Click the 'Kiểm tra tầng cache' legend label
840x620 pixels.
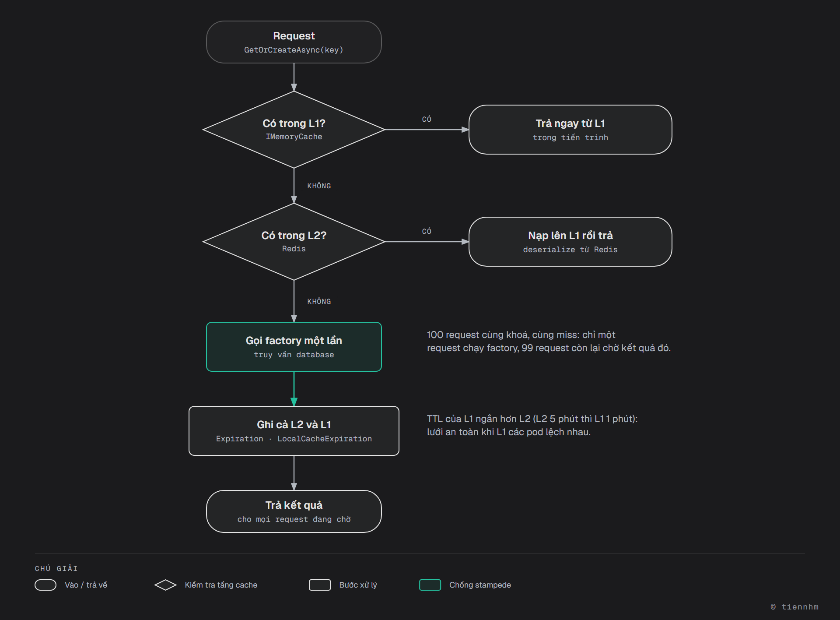click(221, 585)
